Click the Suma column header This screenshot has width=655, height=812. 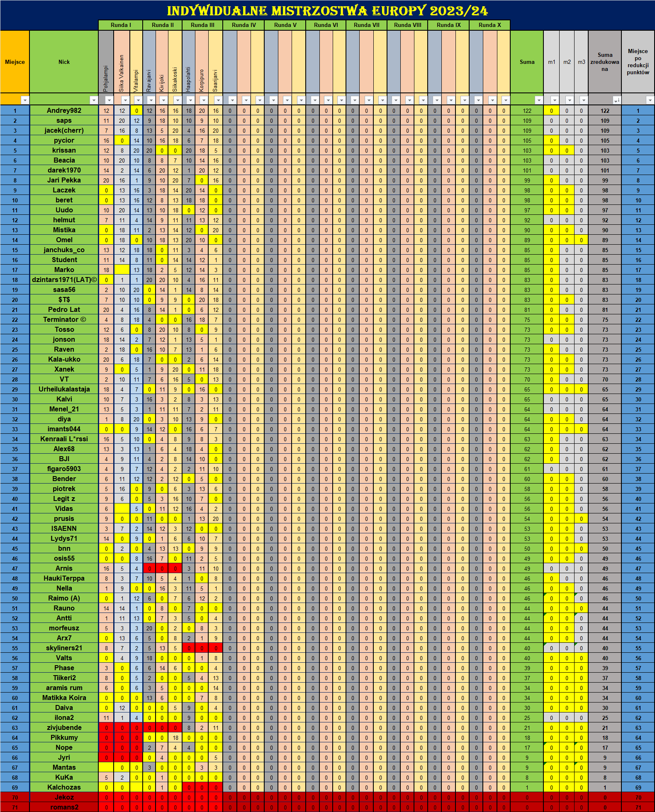[527, 62]
